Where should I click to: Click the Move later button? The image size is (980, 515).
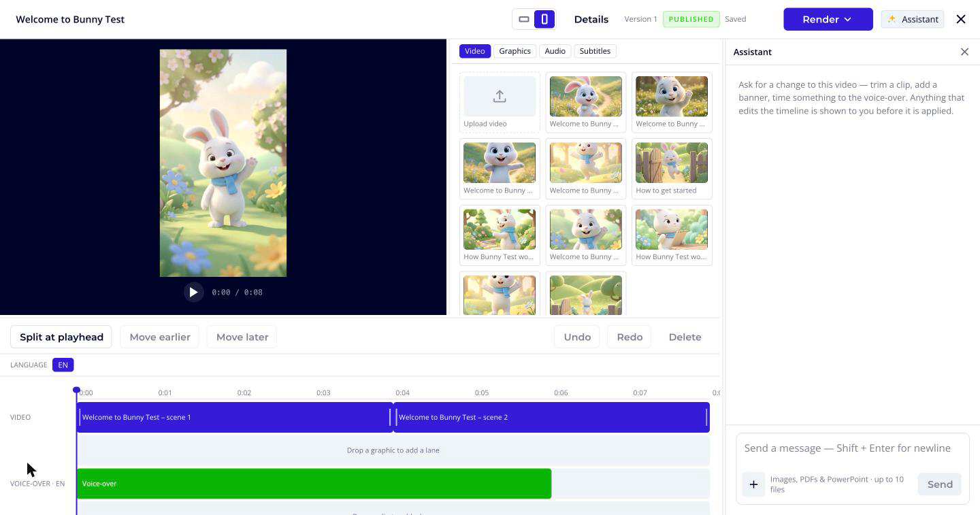[x=242, y=337]
